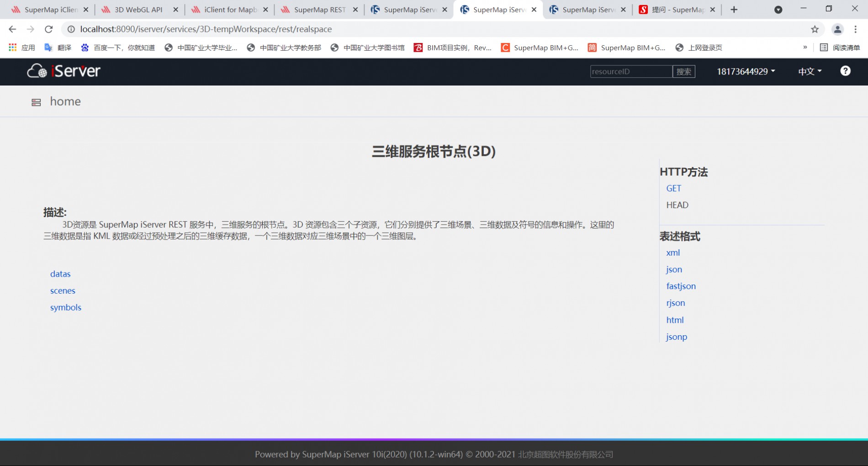Go back to the previous page

12,29
